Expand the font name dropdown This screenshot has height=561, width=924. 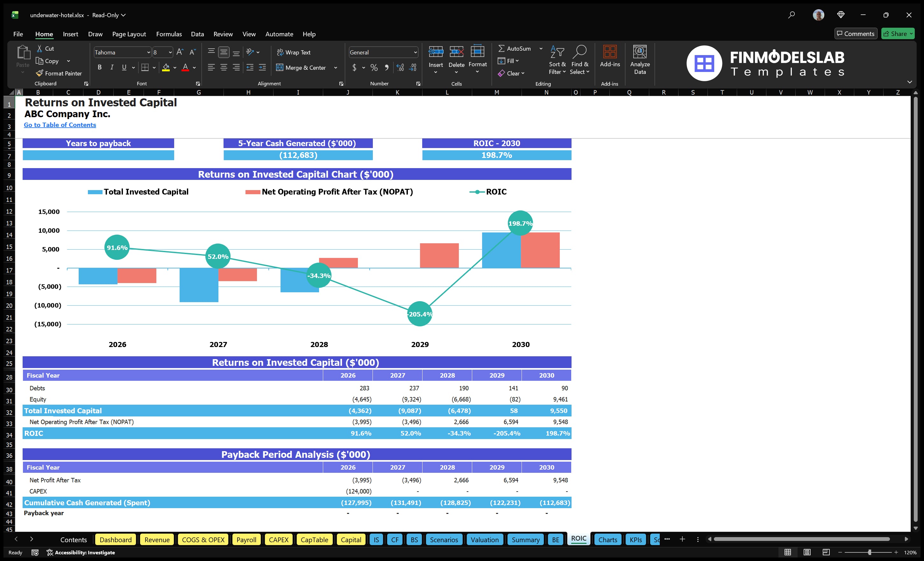point(148,53)
